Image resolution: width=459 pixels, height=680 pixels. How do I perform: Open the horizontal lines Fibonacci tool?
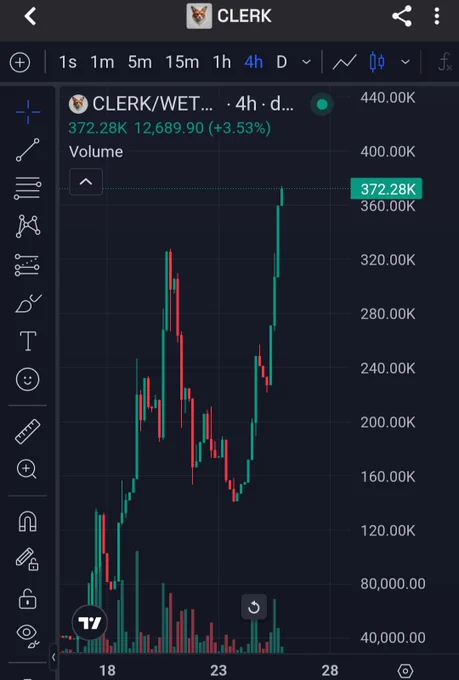[x=28, y=188]
